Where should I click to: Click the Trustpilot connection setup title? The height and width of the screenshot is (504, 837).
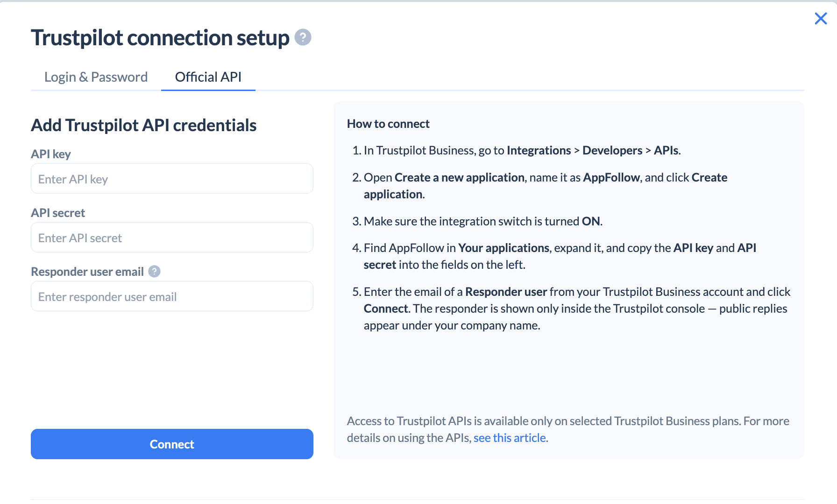coord(160,37)
